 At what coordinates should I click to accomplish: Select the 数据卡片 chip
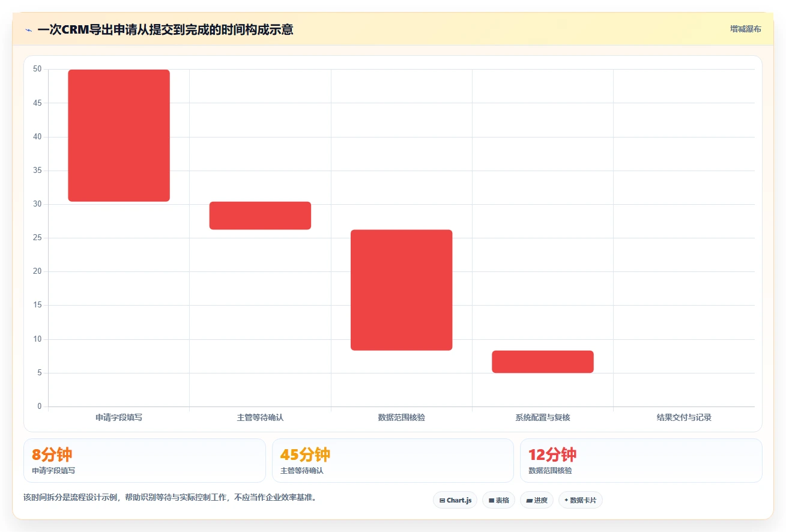580,500
